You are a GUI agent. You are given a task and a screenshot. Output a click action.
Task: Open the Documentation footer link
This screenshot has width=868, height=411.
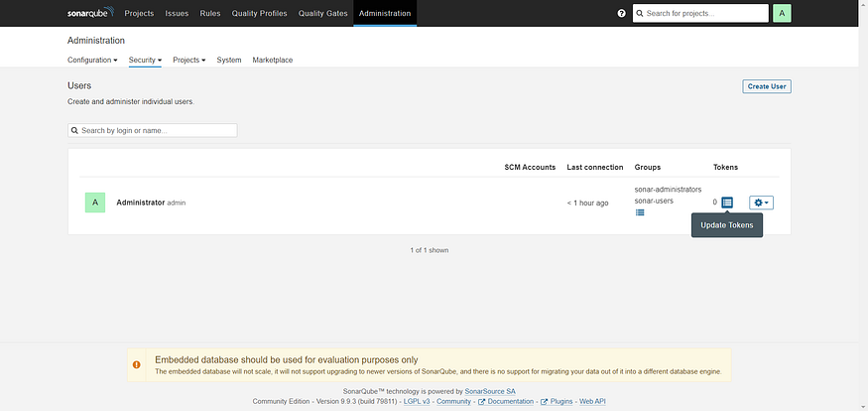[506, 402]
